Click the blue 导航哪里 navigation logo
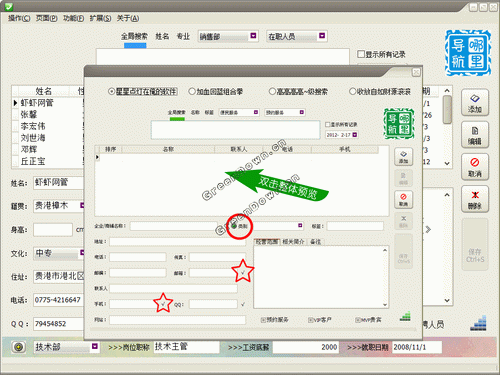500x375 pixels. pos(468,53)
